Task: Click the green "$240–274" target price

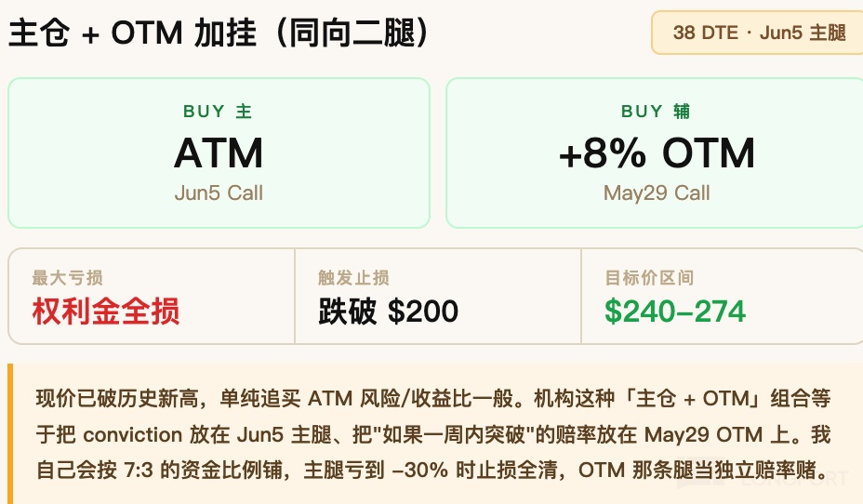Action: tap(675, 311)
